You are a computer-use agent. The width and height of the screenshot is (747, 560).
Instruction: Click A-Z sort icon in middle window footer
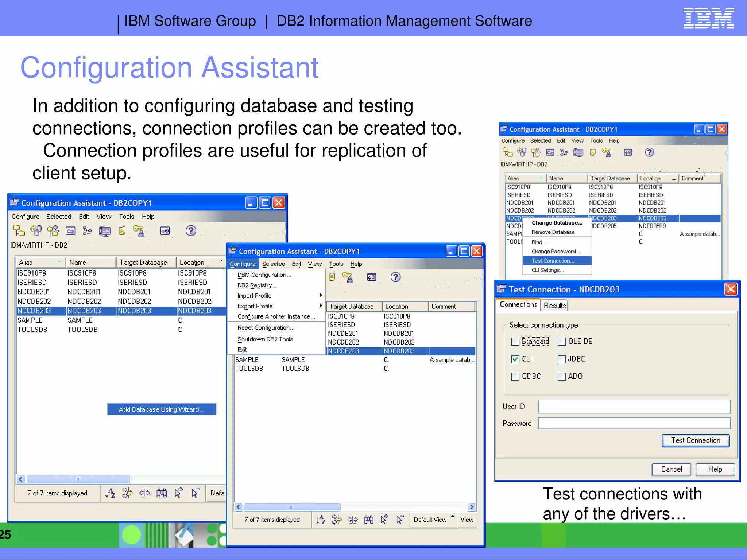[321, 520]
